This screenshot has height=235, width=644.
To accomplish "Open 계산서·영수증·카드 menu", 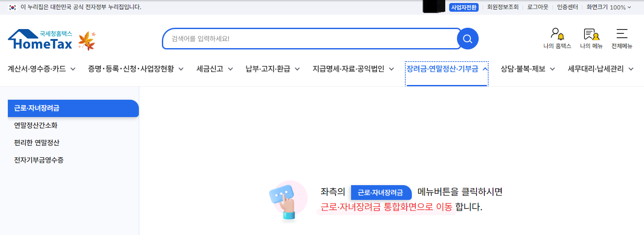I will (37, 69).
